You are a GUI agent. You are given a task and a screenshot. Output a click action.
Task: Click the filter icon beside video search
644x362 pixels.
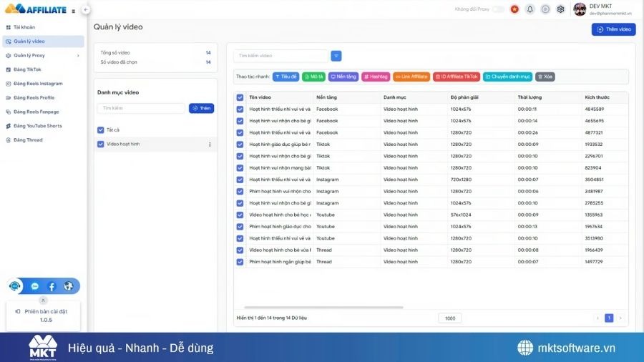[x=336, y=56]
